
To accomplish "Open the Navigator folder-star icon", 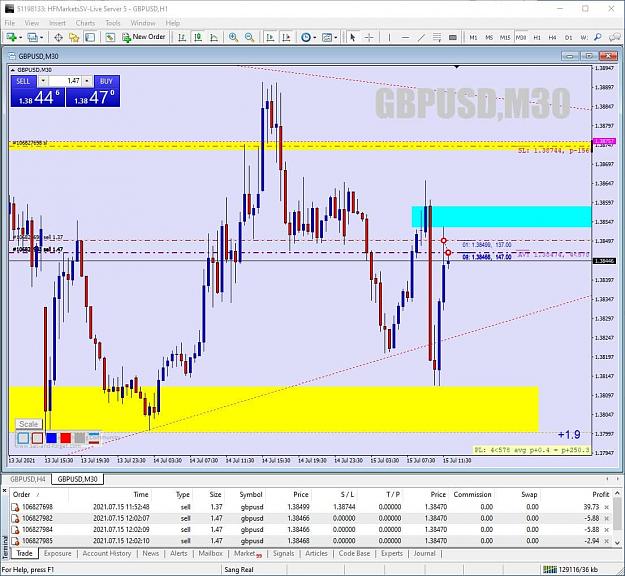I will [x=74, y=37].
